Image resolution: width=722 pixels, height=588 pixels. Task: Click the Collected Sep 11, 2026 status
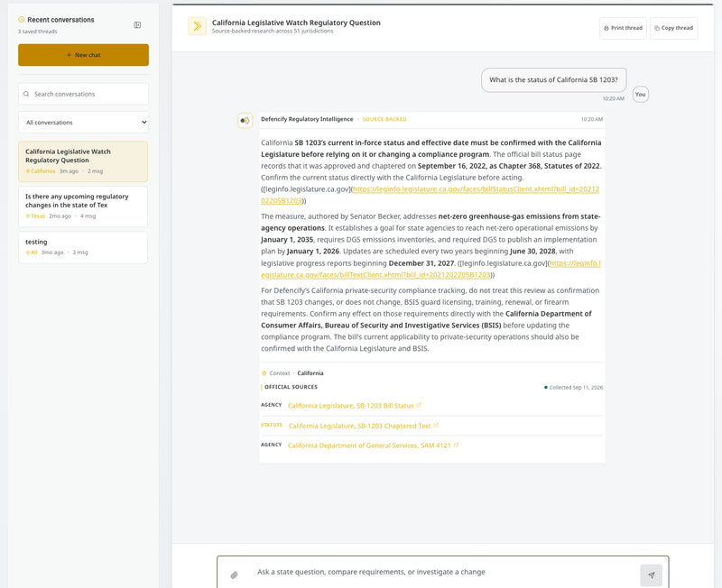[x=573, y=388]
